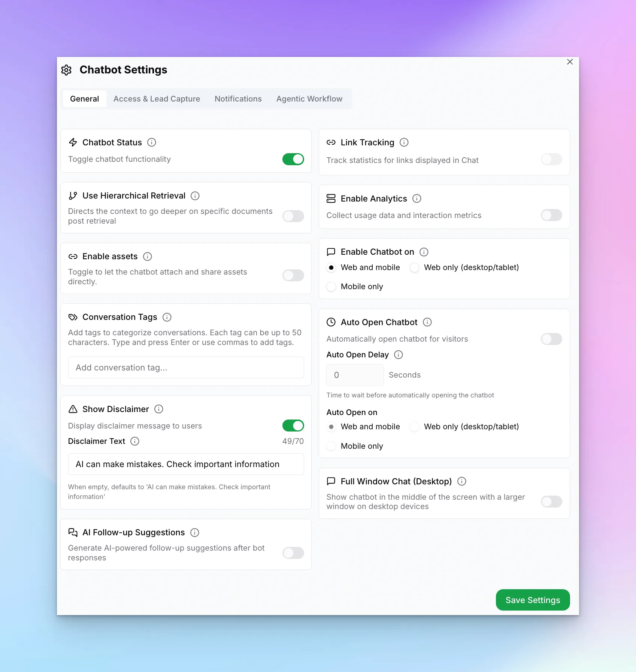Screen dimensions: 636x672
Task: Select Mobile only under Enable Chatbot on
Action: [331, 287]
